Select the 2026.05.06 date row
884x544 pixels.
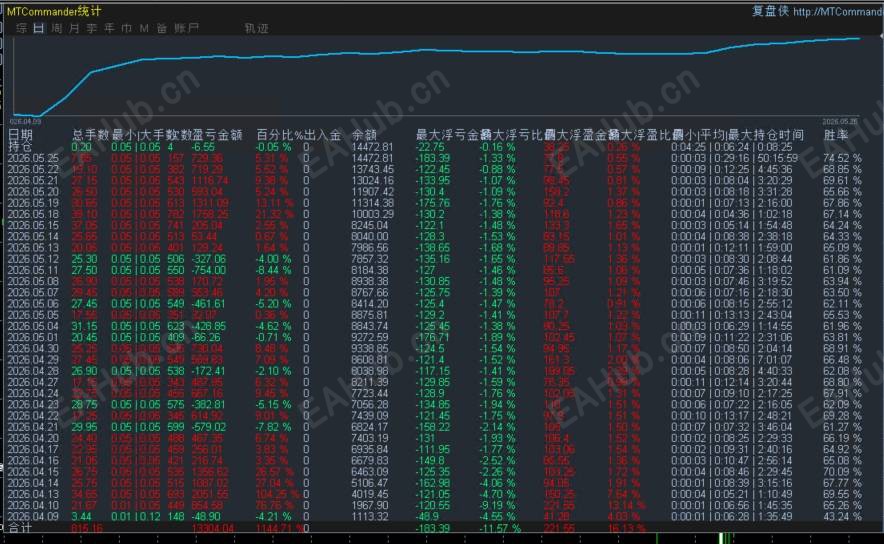(33, 304)
